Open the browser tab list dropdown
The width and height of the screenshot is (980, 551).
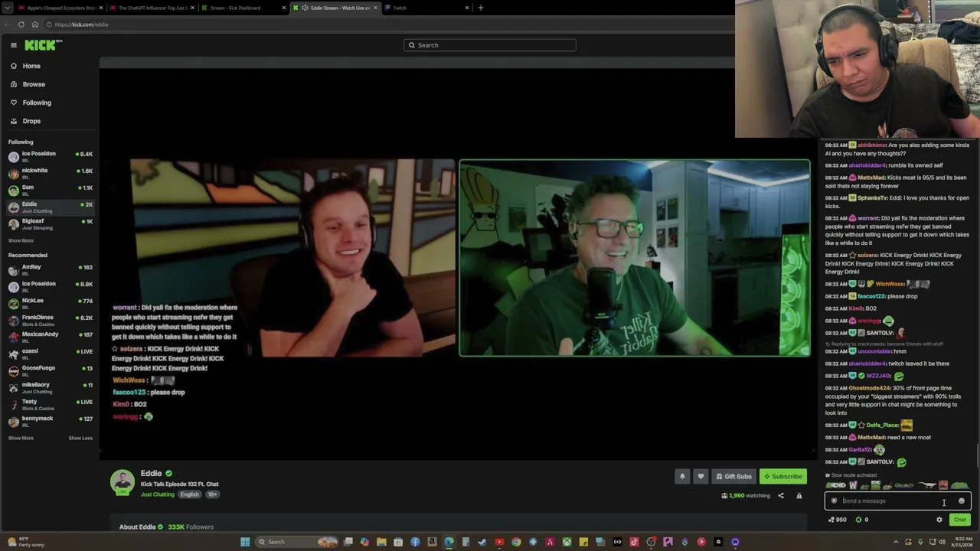point(7,8)
